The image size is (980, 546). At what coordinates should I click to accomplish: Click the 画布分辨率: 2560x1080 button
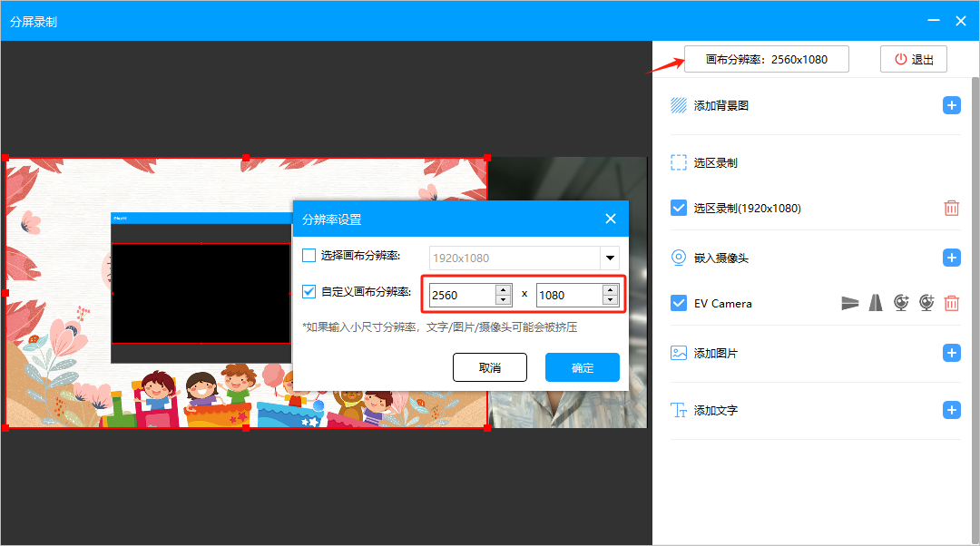click(767, 59)
